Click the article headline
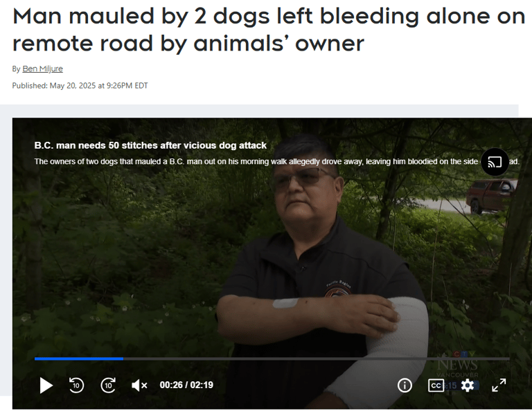The width and height of the screenshot is (532, 411). [268, 30]
